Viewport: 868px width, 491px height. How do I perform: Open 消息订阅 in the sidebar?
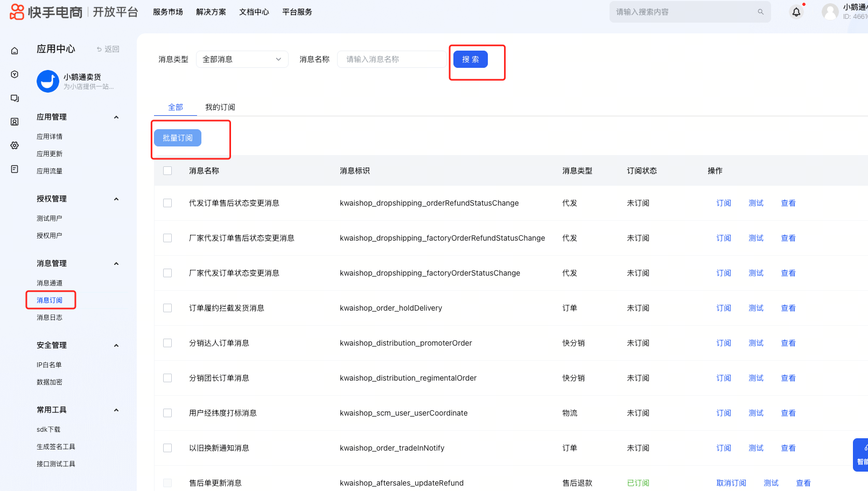click(x=50, y=300)
